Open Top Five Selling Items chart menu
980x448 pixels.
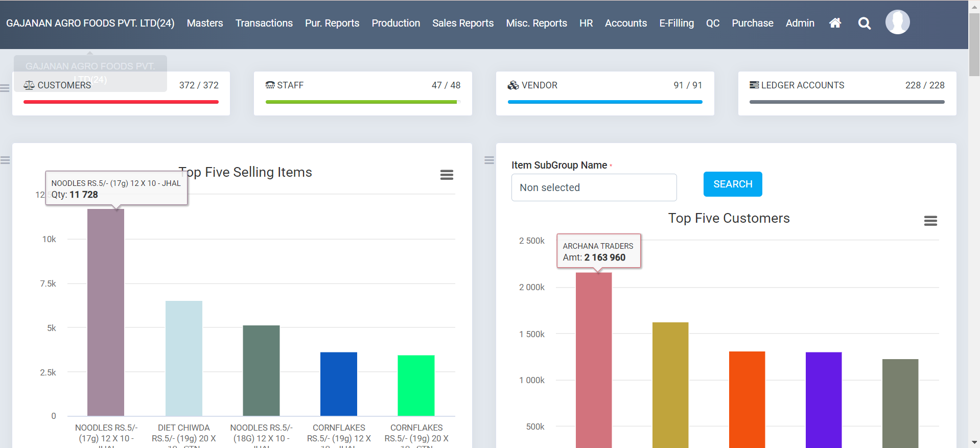coord(447,175)
